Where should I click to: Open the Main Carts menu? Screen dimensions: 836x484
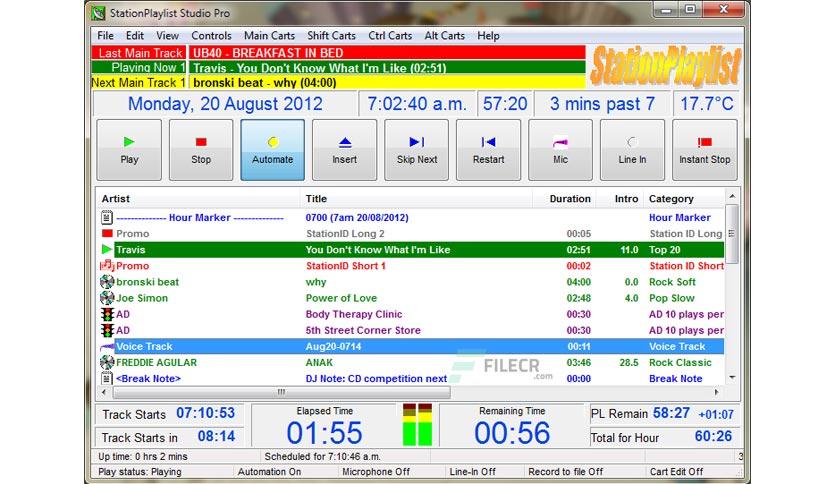(269, 36)
